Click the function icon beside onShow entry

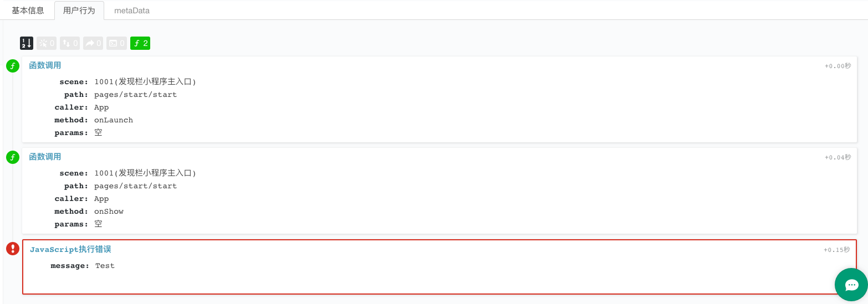click(13, 158)
